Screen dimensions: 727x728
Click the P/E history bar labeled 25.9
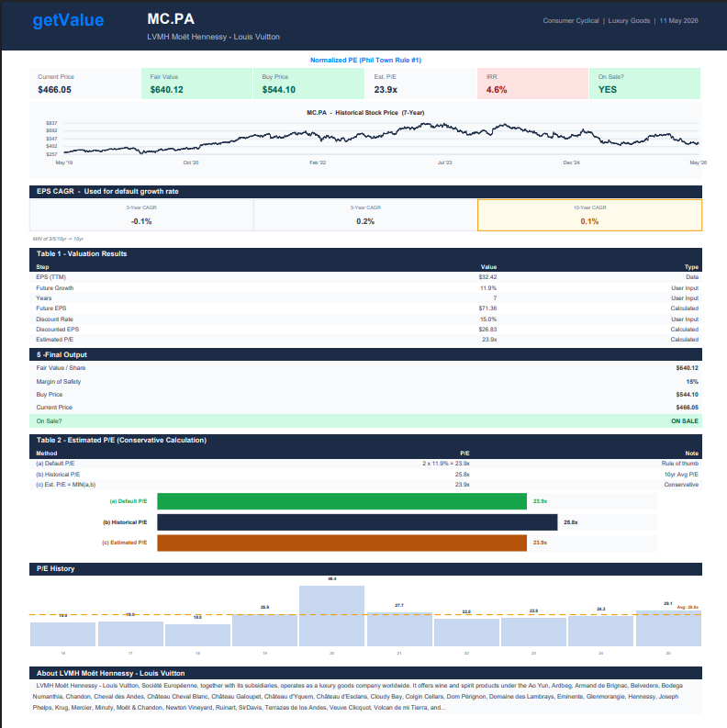click(264, 630)
